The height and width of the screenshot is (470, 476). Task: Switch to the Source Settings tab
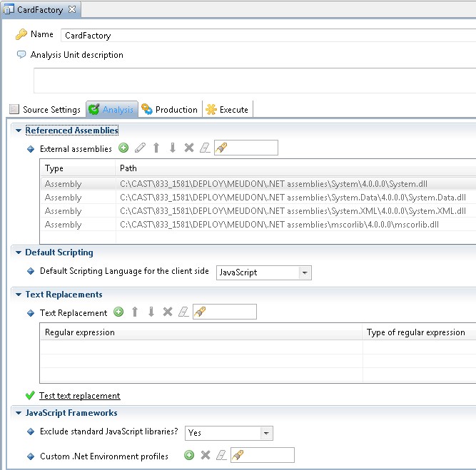(x=45, y=110)
